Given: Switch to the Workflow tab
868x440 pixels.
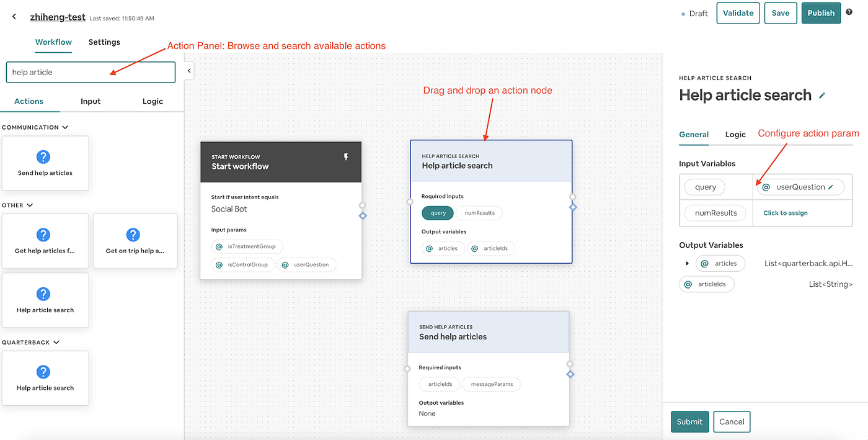Looking at the screenshot, I should click(53, 42).
